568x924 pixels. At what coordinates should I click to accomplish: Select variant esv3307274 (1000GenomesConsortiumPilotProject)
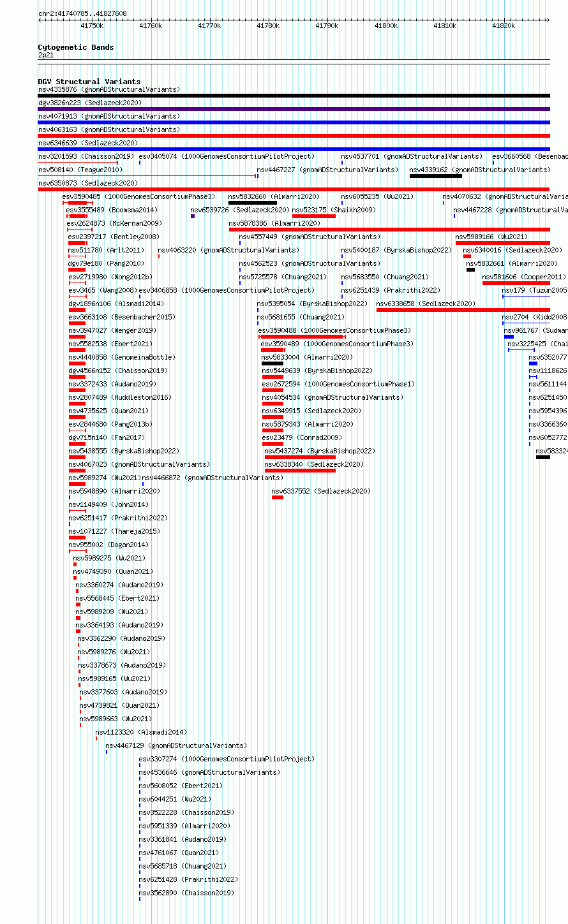pos(227,759)
